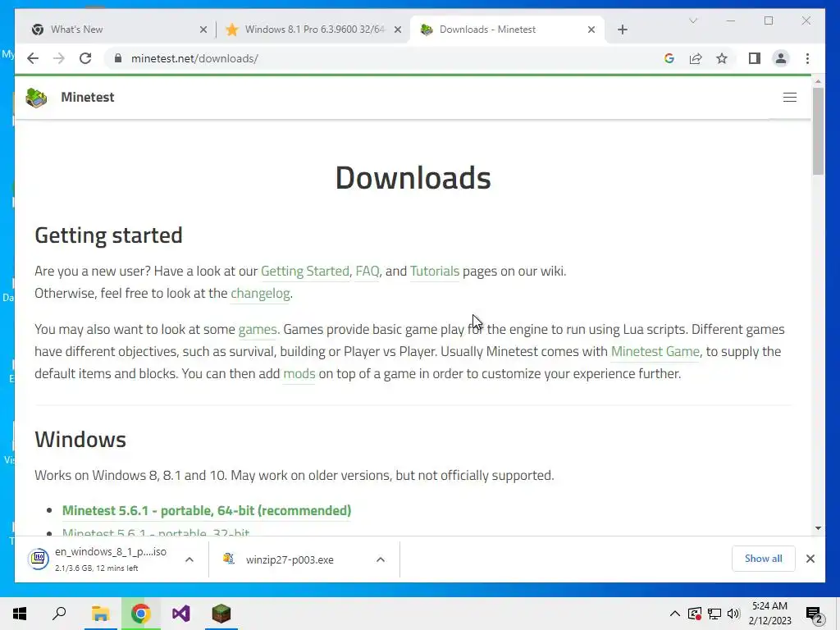Share this page using the share icon

tap(696, 58)
